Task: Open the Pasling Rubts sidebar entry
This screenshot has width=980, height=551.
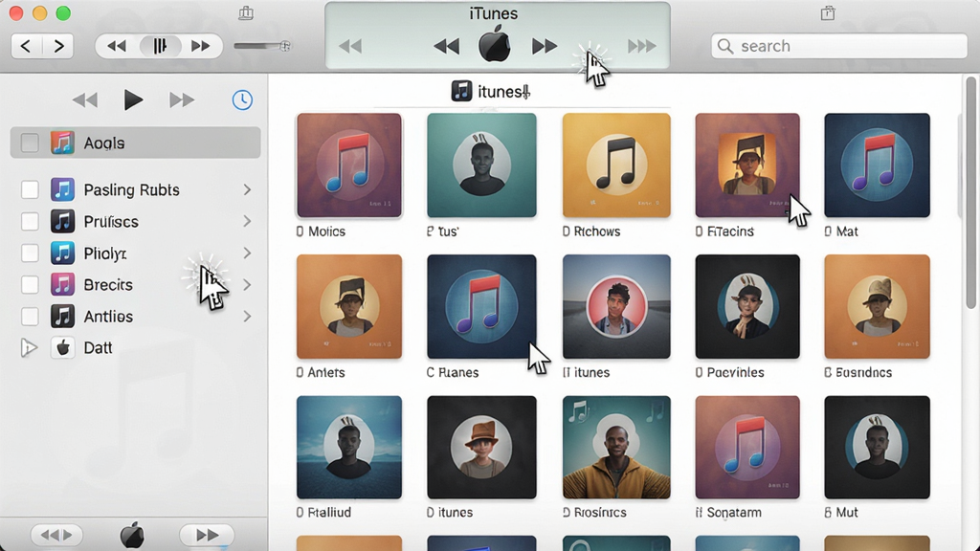Action: click(x=136, y=190)
